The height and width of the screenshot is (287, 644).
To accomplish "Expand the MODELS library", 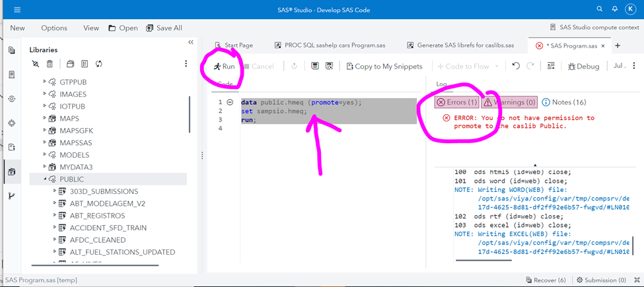I will (x=44, y=154).
